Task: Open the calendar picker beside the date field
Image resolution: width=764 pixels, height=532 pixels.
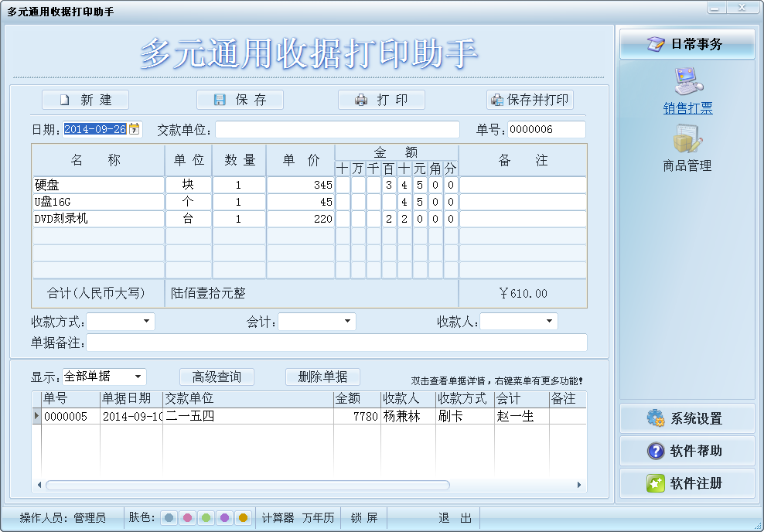Action: click(135, 129)
